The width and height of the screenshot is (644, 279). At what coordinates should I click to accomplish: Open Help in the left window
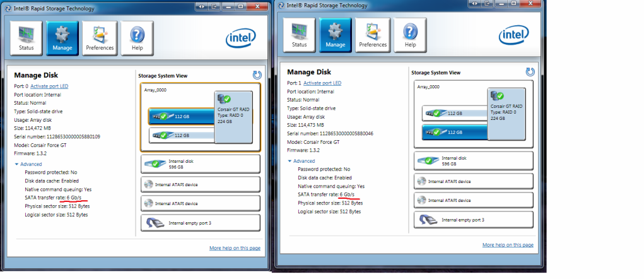tap(137, 38)
